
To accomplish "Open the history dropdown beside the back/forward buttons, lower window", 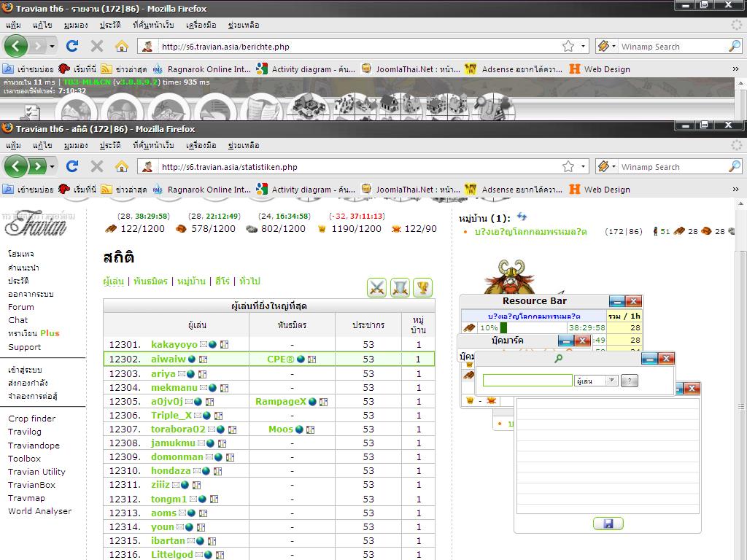I will coord(52,167).
